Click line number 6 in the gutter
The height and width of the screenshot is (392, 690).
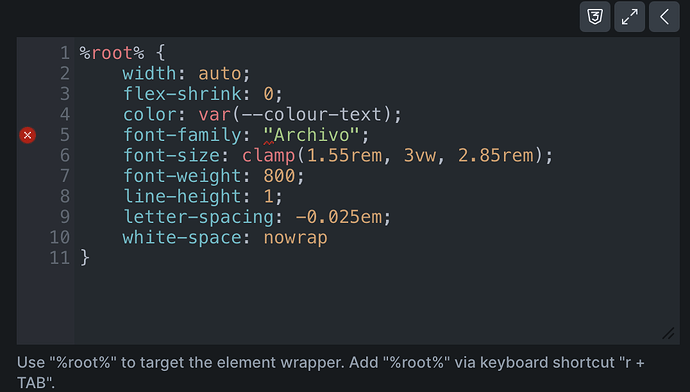click(x=65, y=155)
